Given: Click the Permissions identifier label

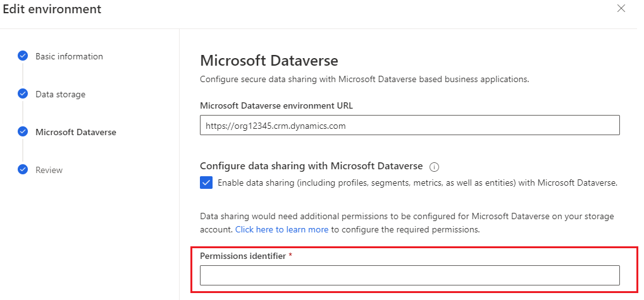Looking at the screenshot, I should click(x=242, y=255).
